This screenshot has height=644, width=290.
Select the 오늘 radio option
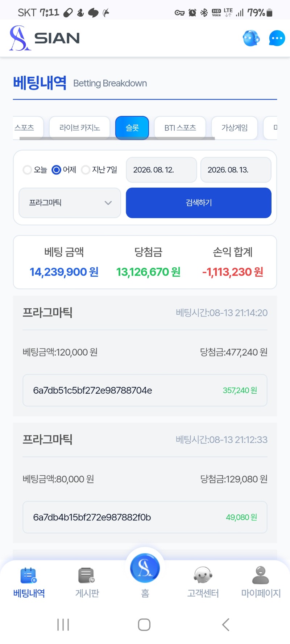pyautogui.click(x=27, y=170)
